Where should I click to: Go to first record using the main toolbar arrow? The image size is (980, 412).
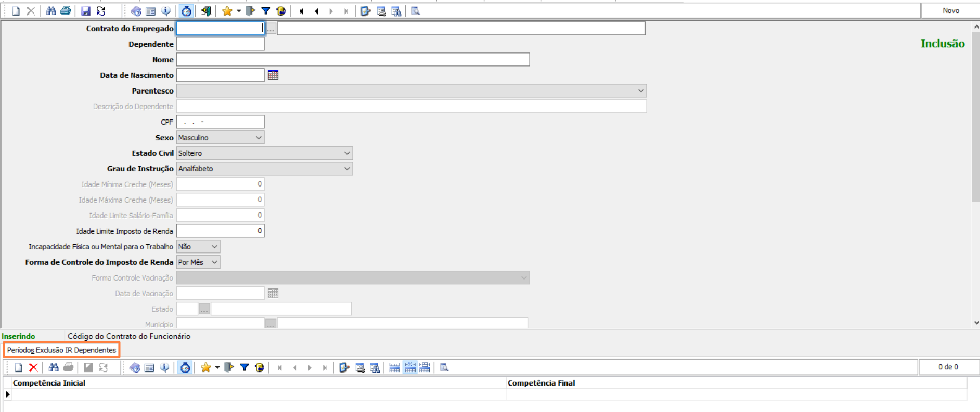point(301,11)
